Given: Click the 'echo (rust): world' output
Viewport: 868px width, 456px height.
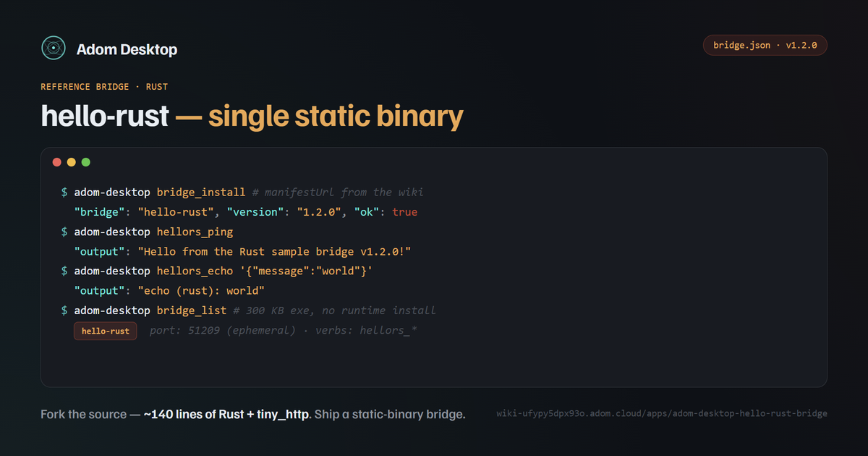Looking at the screenshot, I should click(202, 290).
